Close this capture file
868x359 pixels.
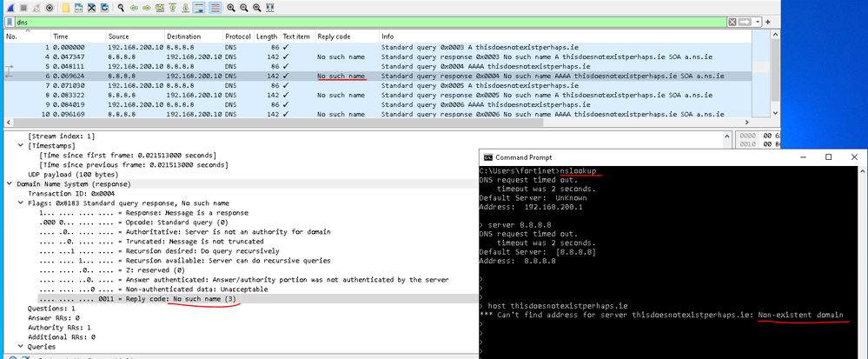91,8
